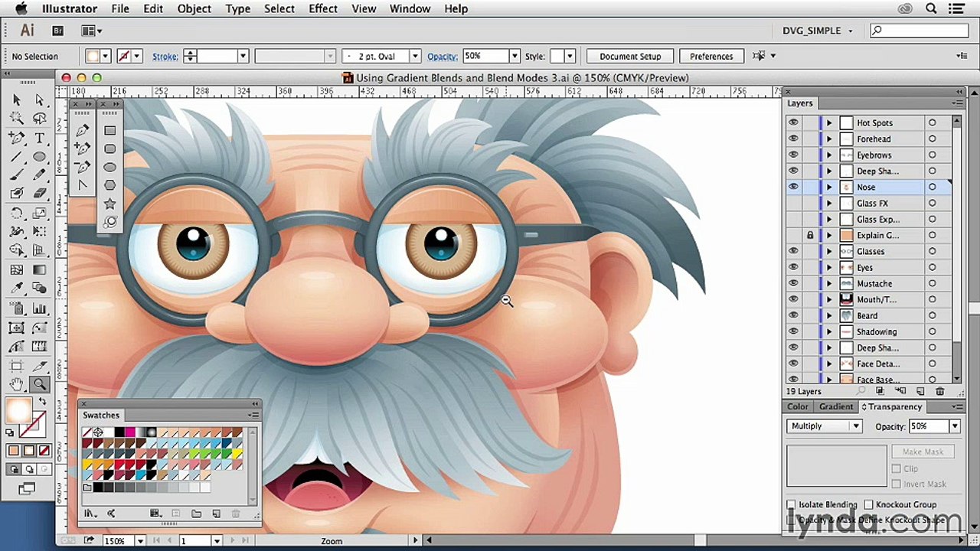Select the Eraser tool
980x551 pixels.
[x=39, y=194]
